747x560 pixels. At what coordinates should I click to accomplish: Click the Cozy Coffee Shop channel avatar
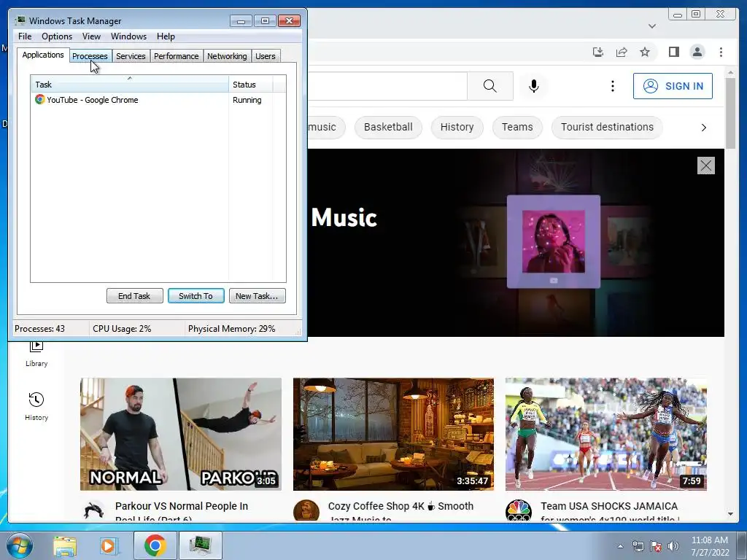pyautogui.click(x=306, y=510)
